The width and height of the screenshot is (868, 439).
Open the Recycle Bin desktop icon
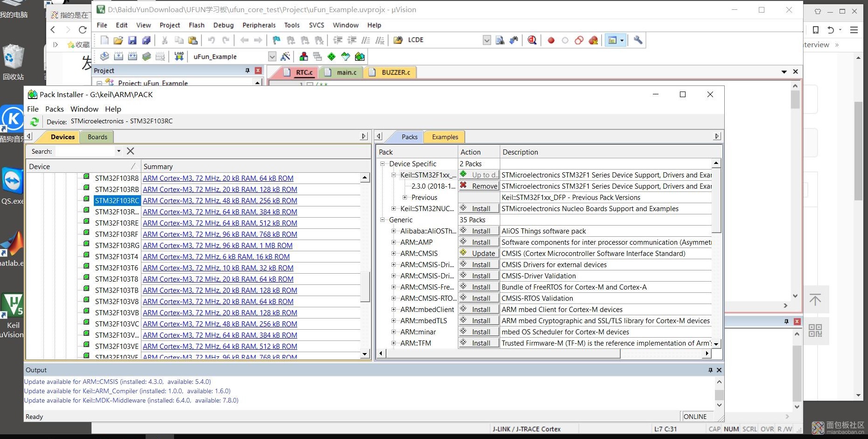pos(13,63)
